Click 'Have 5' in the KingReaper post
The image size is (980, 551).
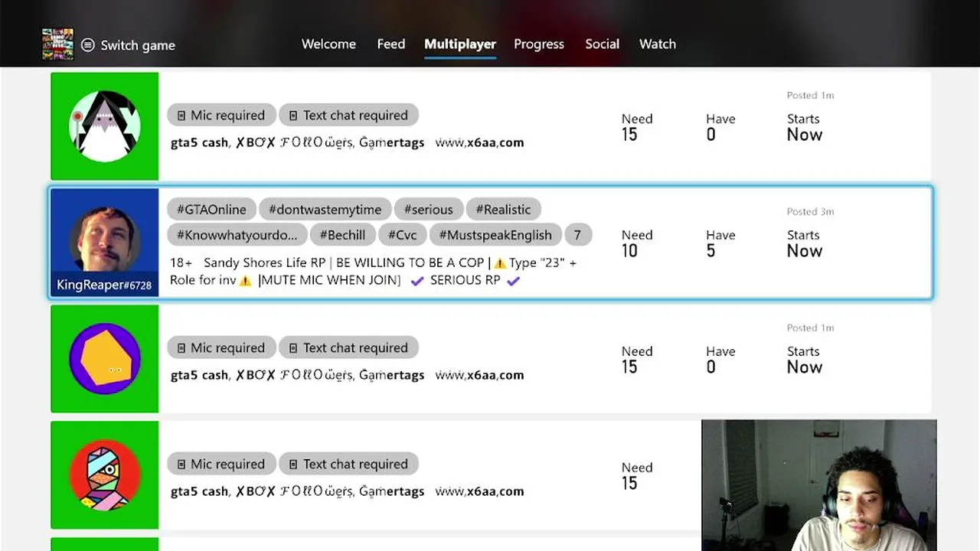pos(720,243)
